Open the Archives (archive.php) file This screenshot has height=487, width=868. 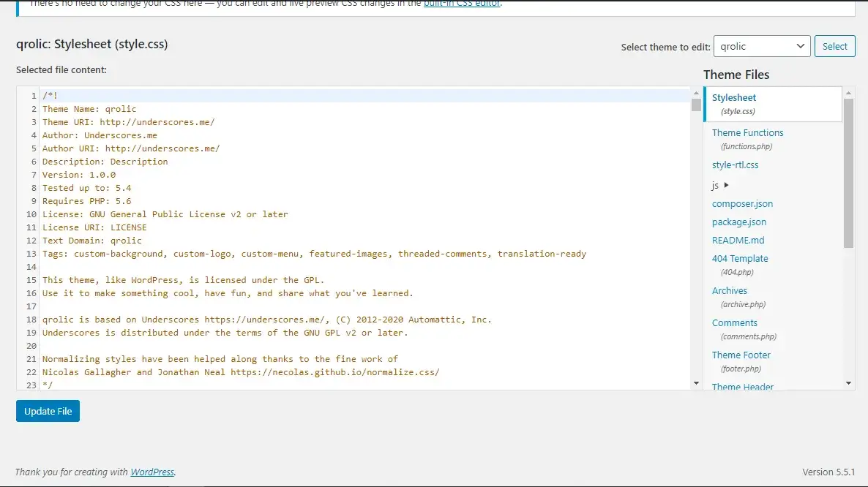[x=730, y=290]
